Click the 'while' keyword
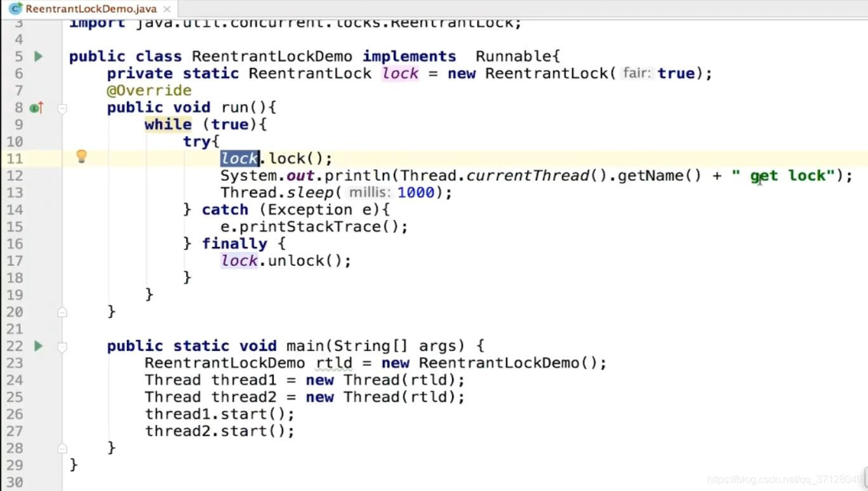 click(x=168, y=124)
